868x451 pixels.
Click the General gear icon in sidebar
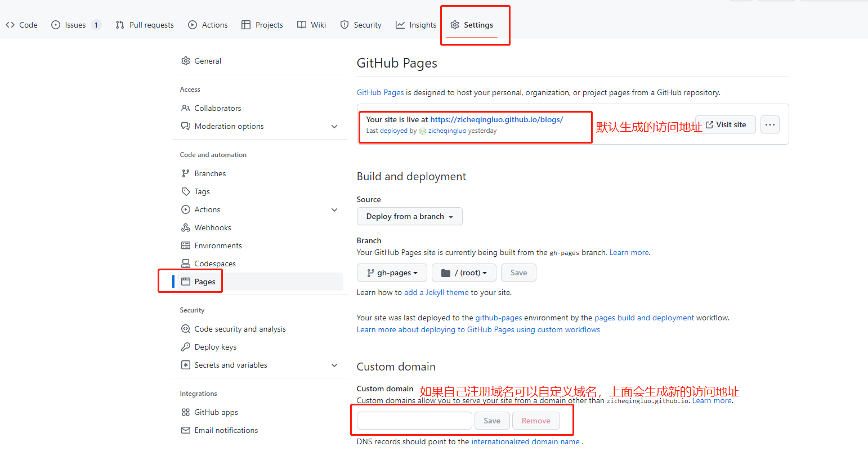pos(186,61)
